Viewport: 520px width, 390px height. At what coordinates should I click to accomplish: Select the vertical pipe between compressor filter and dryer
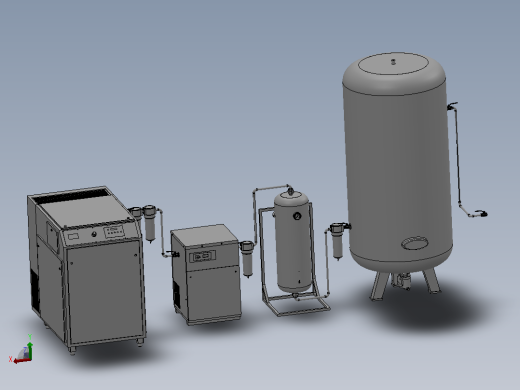click(x=162, y=232)
